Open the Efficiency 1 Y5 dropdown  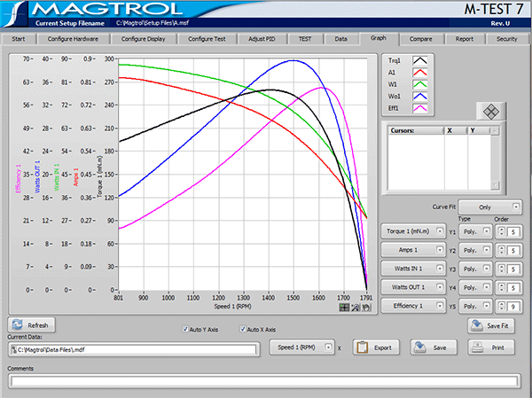click(413, 306)
